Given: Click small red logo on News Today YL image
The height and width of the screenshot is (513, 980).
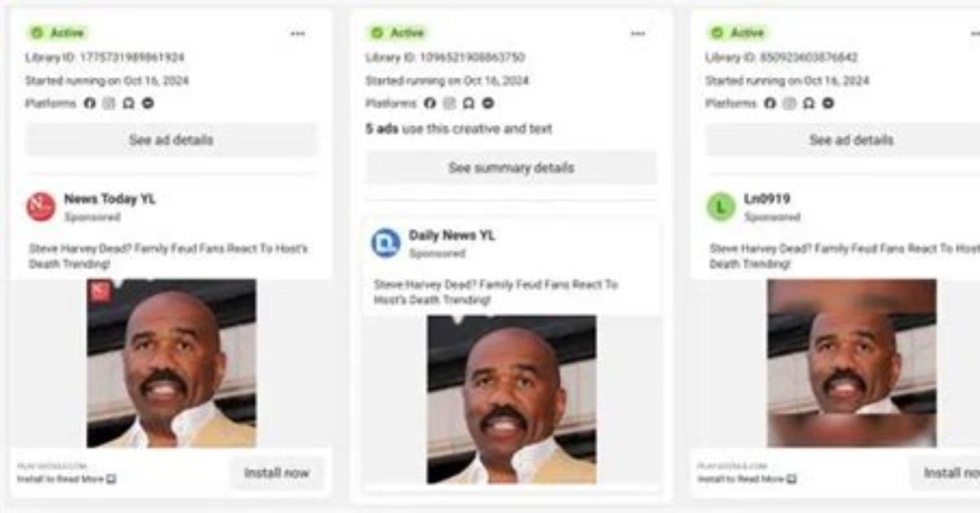Looking at the screenshot, I should [x=100, y=292].
